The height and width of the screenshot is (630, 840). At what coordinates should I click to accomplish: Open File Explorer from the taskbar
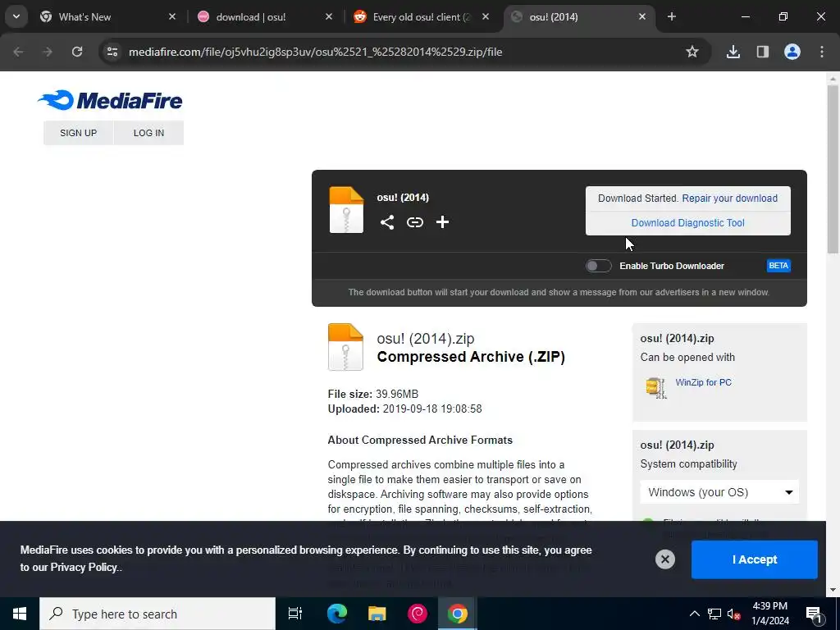coord(377,614)
